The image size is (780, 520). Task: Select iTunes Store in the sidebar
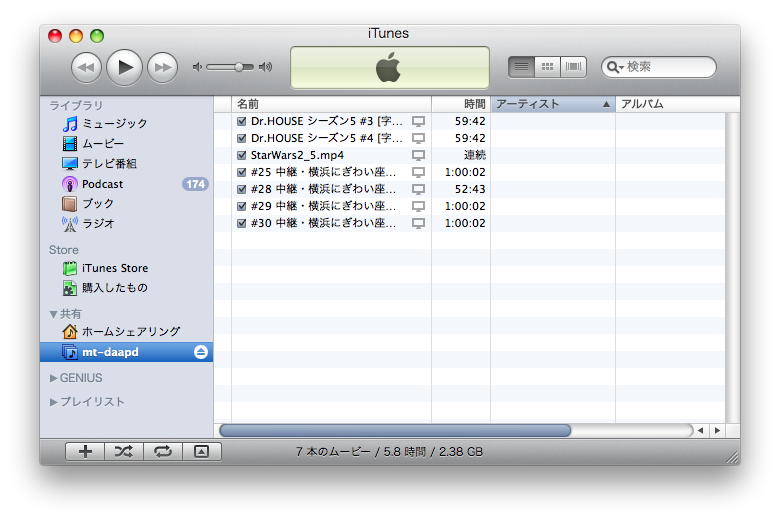coord(114,268)
